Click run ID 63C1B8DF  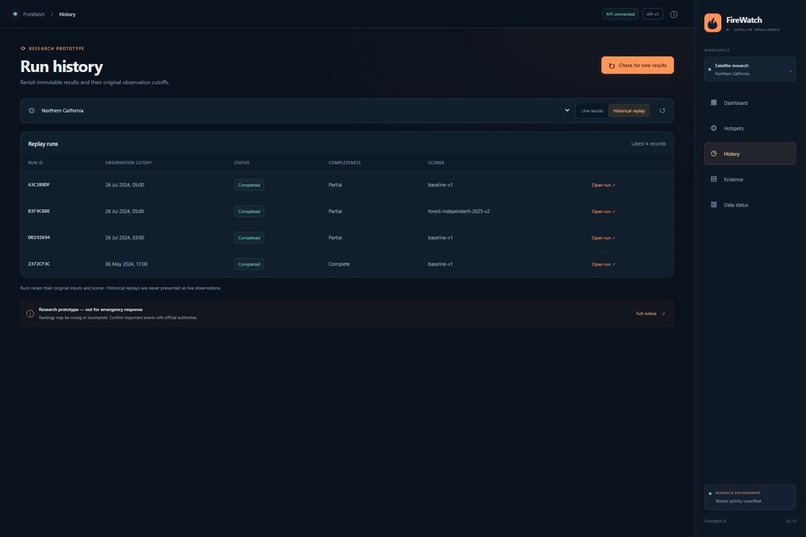(39, 184)
